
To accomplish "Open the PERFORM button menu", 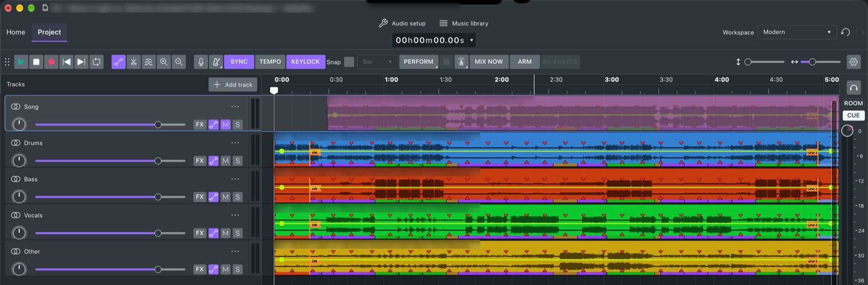I will coord(419,62).
